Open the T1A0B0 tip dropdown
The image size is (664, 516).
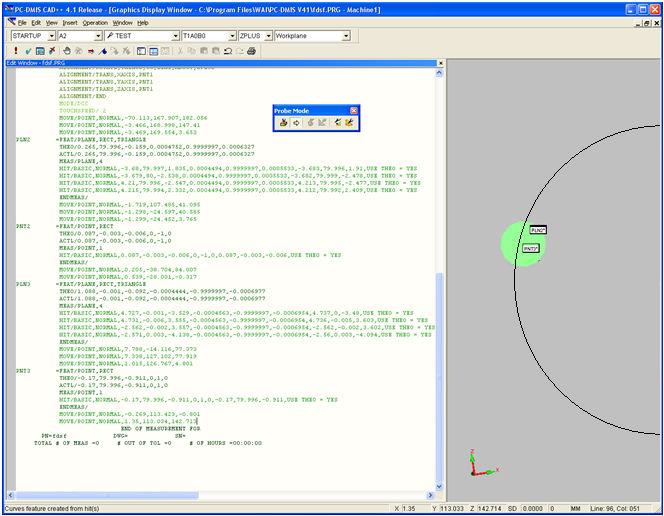(x=232, y=36)
